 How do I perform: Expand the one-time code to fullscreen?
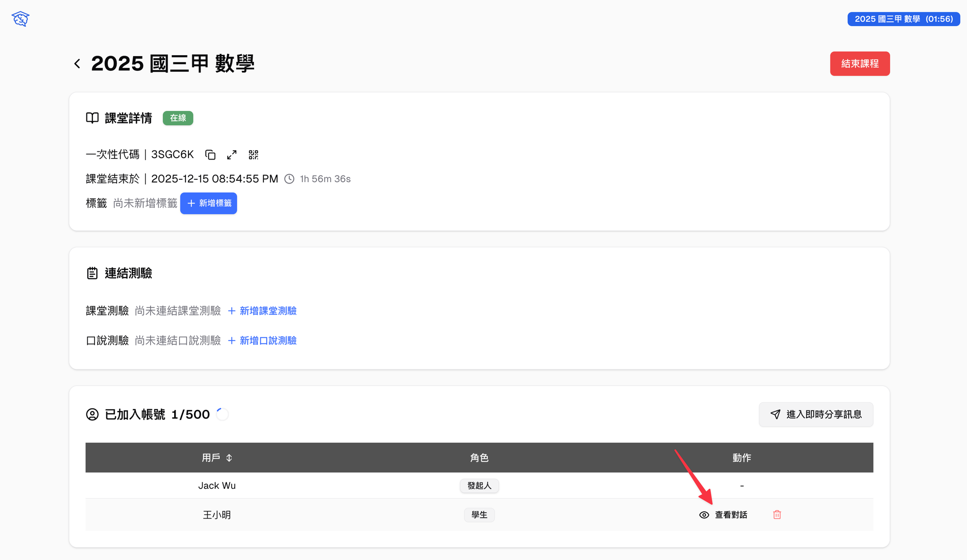coord(232,155)
